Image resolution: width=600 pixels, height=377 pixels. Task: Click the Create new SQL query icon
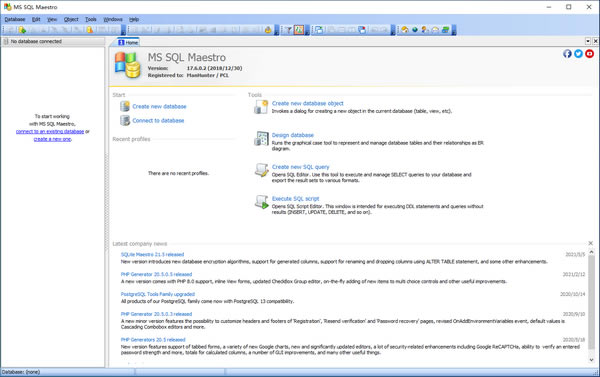pyautogui.click(x=261, y=170)
